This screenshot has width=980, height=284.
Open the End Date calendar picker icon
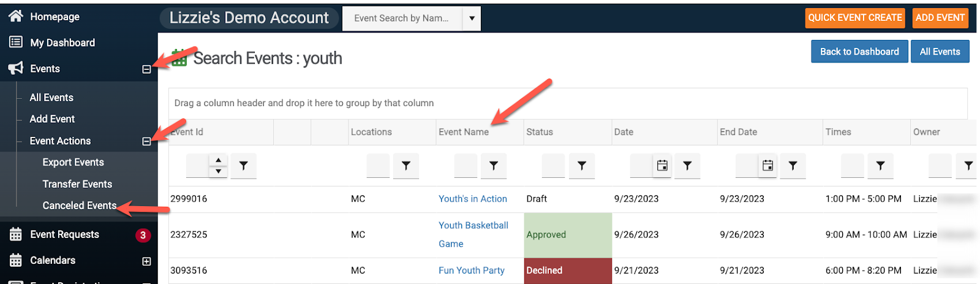point(767,166)
